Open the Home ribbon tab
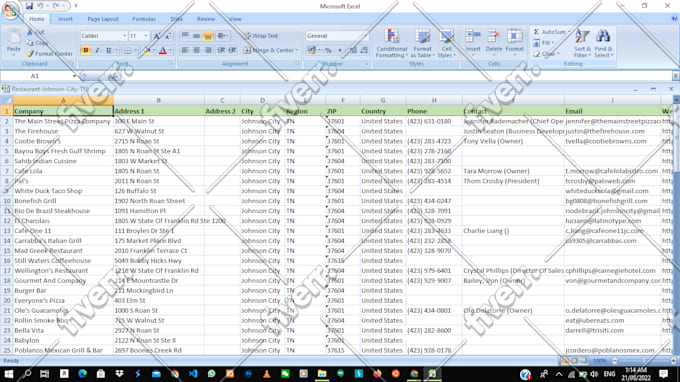Image resolution: width=680 pixels, height=382 pixels. [x=36, y=19]
